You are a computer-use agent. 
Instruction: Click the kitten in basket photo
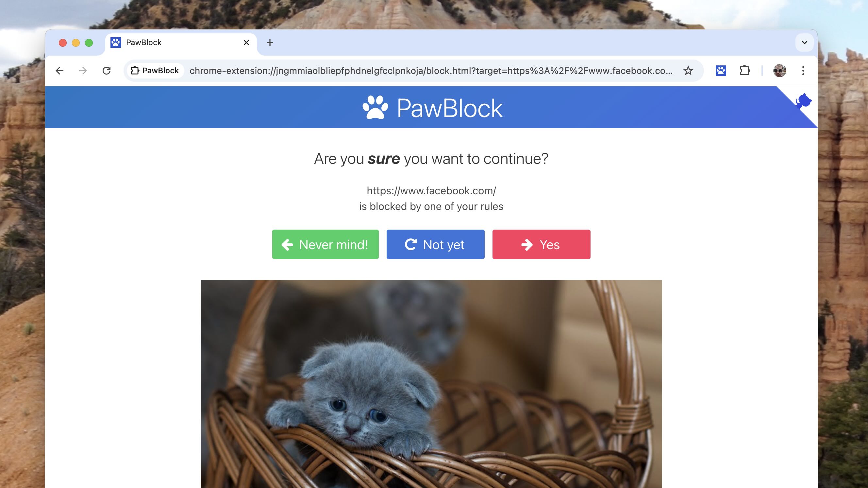(431, 384)
